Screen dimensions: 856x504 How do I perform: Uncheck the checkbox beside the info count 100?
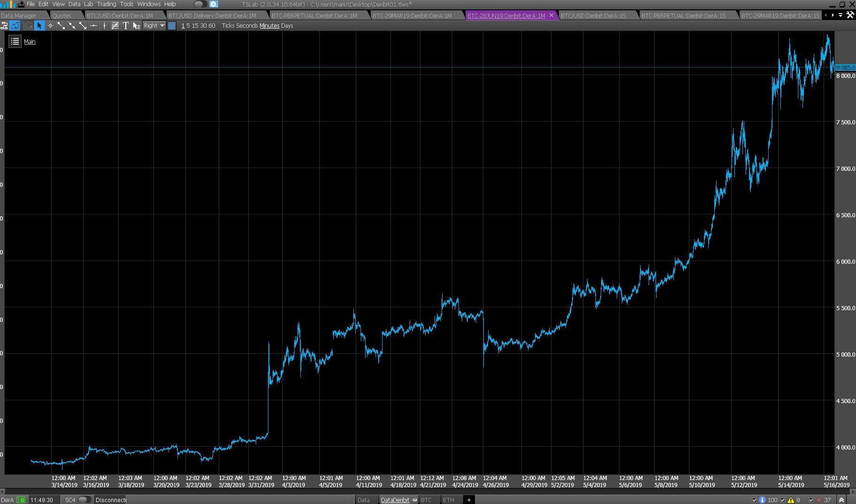[x=754, y=500]
